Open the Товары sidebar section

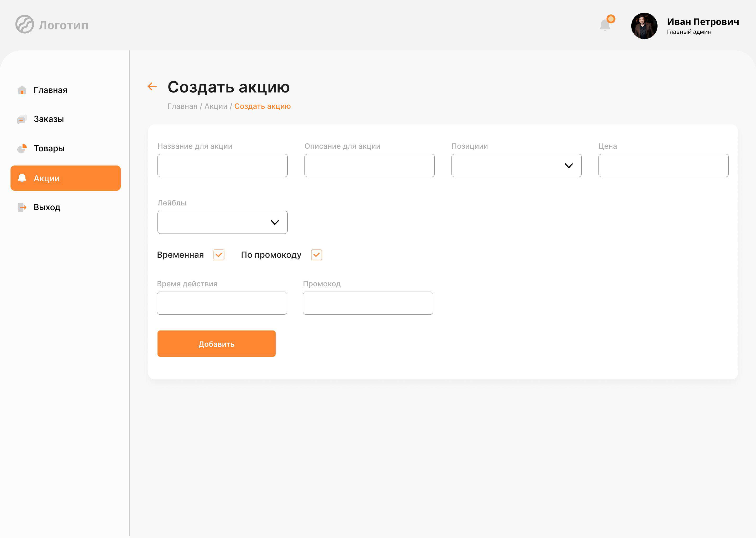pos(49,148)
